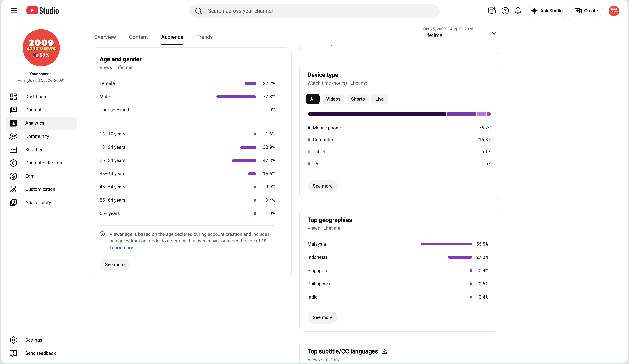Click the Audio library icon
The width and height of the screenshot is (629, 364).
click(x=13, y=203)
